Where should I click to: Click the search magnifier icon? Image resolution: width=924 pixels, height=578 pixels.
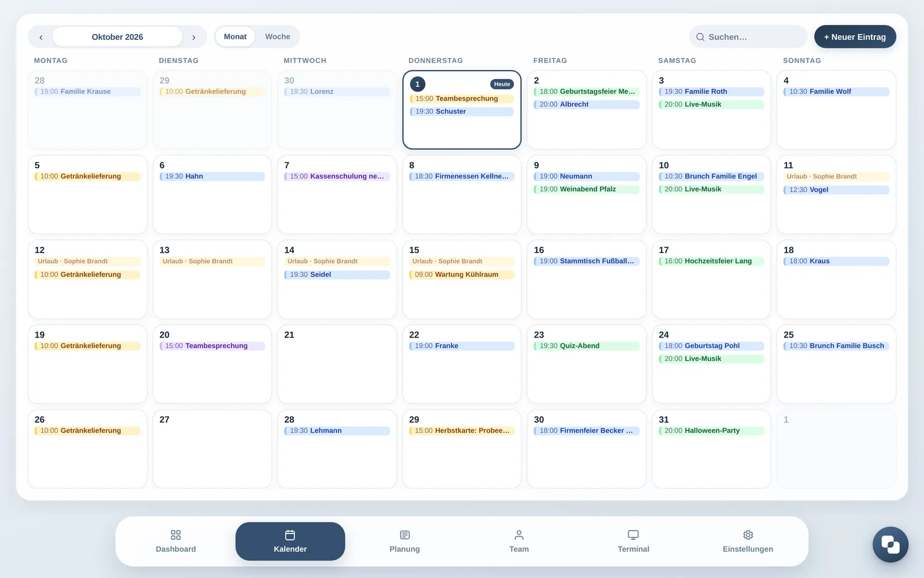click(700, 37)
